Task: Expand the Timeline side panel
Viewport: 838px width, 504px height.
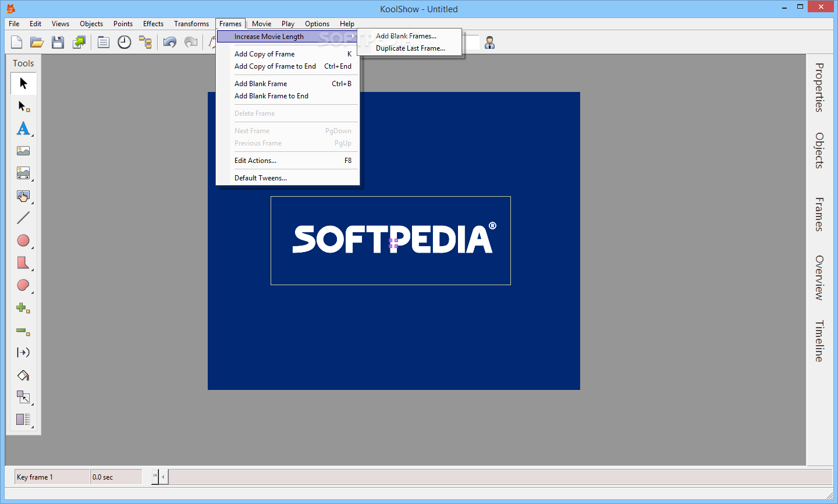Action: (x=819, y=341)
